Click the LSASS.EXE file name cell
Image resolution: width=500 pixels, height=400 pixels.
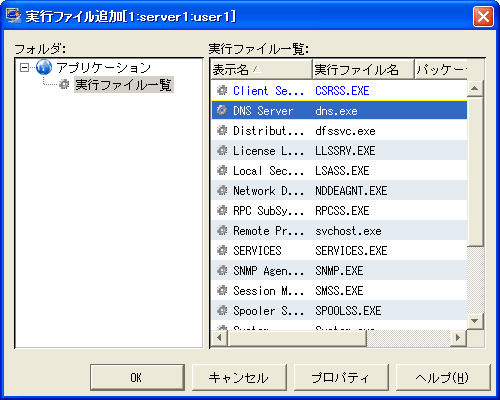342,171
